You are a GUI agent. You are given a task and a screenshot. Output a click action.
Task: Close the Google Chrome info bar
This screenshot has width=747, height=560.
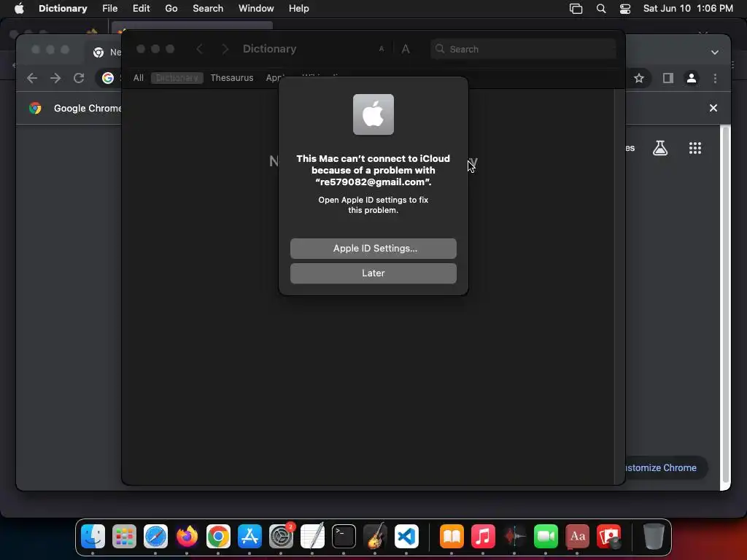(713, 108)
